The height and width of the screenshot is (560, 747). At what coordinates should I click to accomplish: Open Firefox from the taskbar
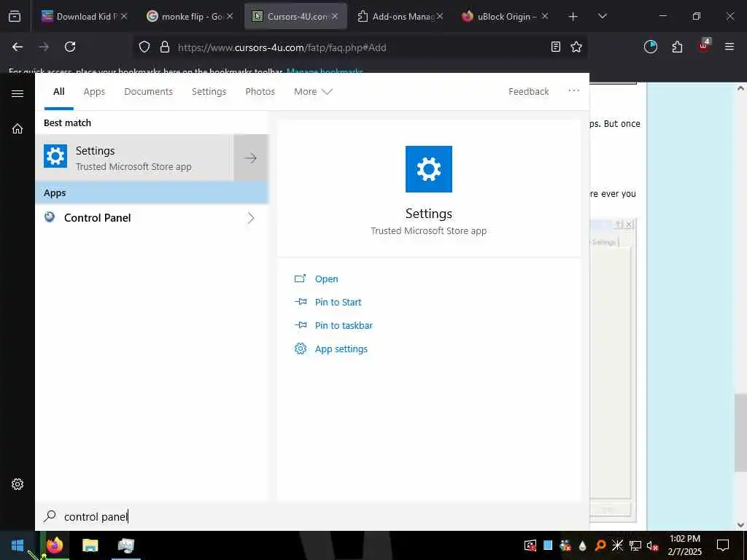(x=54, y=545)
